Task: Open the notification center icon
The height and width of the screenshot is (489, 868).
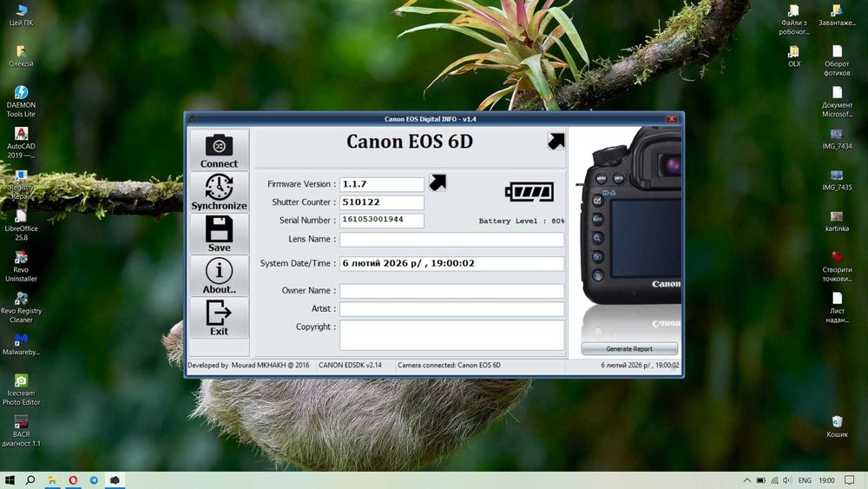Action: [x=850, y=480]
